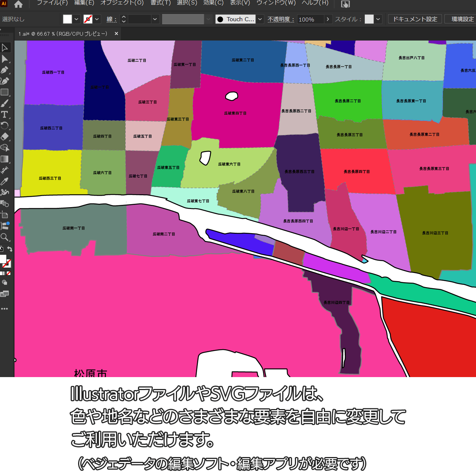Reset to default fill and stroke
The height and width of the screenshot is (476, 476).
[1, 249]
